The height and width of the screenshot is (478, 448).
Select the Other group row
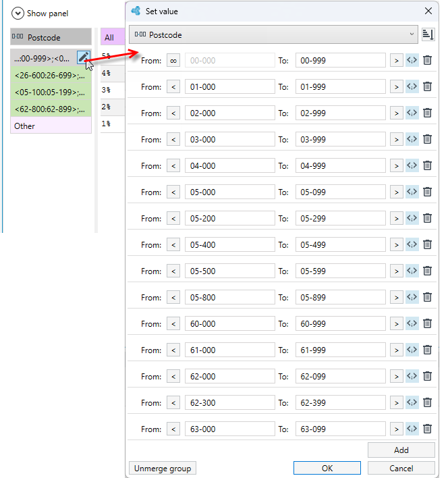point(51,126)
